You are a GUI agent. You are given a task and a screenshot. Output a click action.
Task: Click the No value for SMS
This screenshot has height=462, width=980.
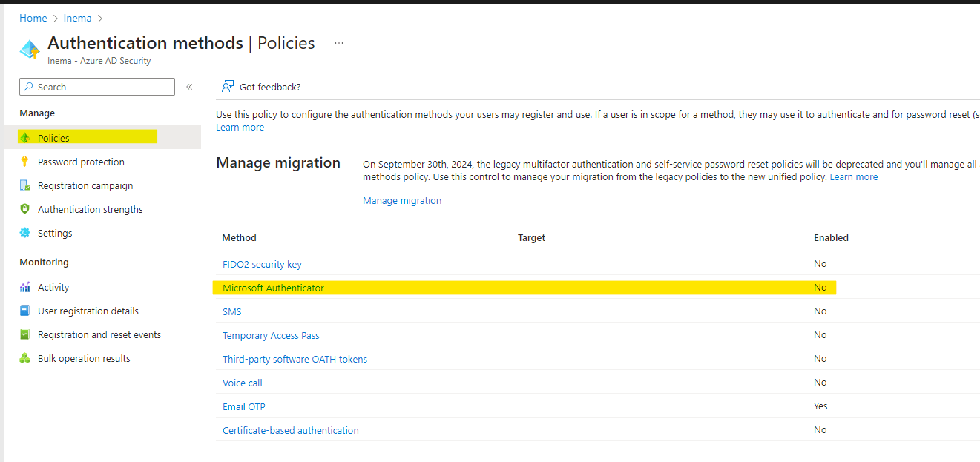[x=820, y=311]
